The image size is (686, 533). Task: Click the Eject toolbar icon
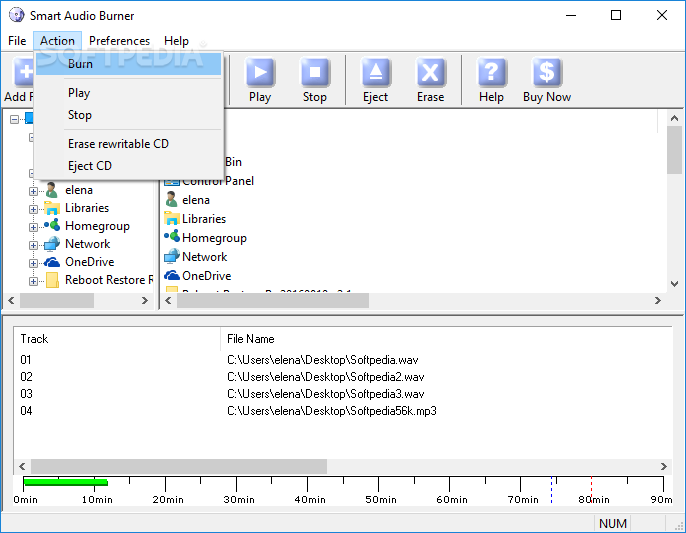[x=375, y=72]
